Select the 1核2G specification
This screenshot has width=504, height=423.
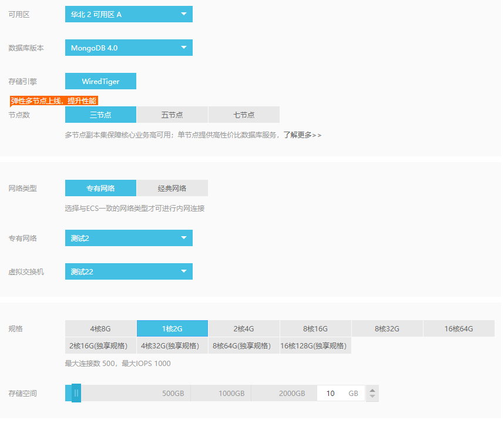(x=172, y=328)
